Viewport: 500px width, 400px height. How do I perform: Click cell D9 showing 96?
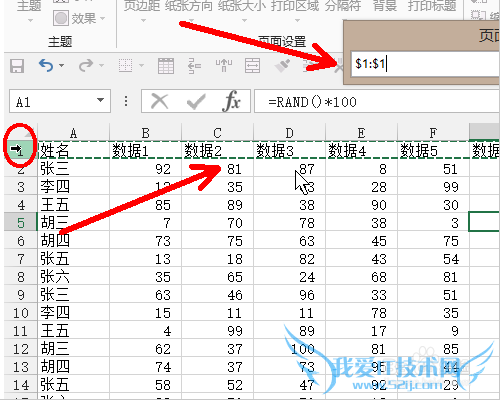coord(289,294)
